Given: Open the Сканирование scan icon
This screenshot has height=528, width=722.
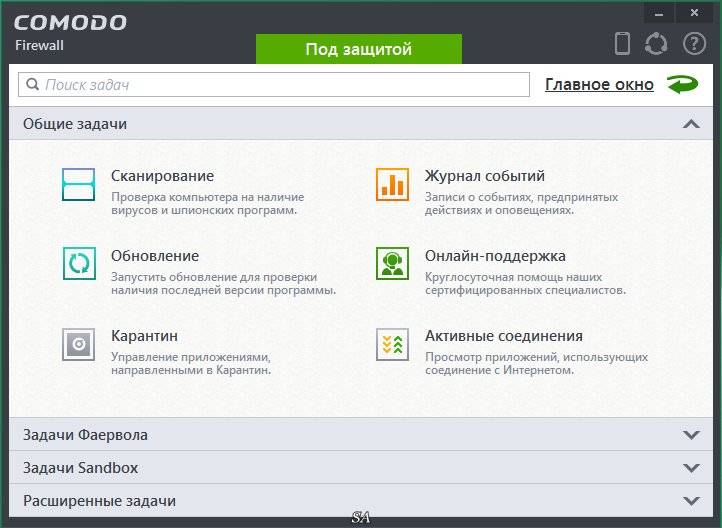Looking at the screenshot, I should click(79, 185).
